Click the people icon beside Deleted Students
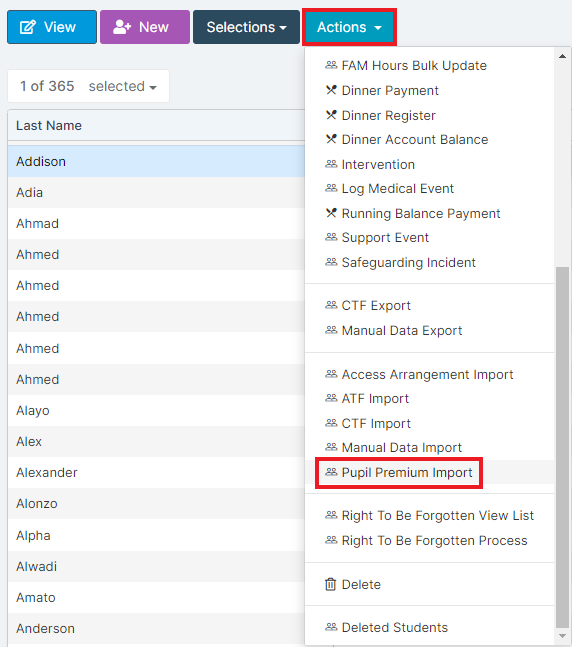The width and height of the screenshot is (572, 647). [331, 627]
